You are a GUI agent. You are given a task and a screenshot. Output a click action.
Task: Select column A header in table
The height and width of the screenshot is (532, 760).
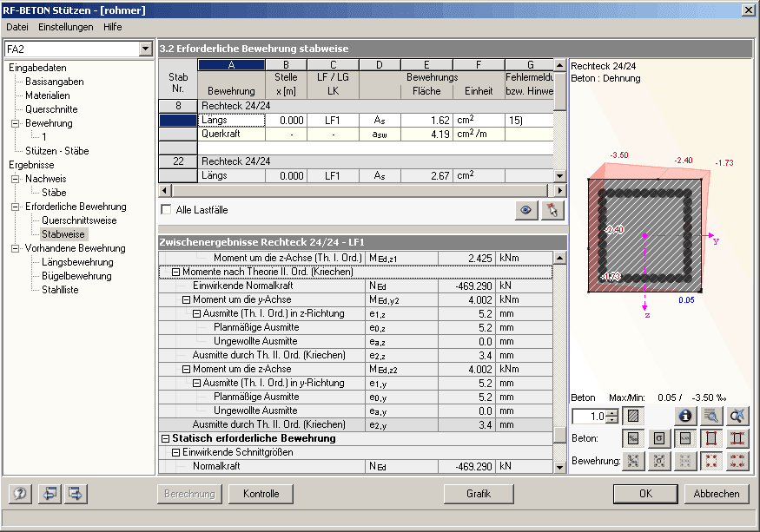(x=231, y=65)
